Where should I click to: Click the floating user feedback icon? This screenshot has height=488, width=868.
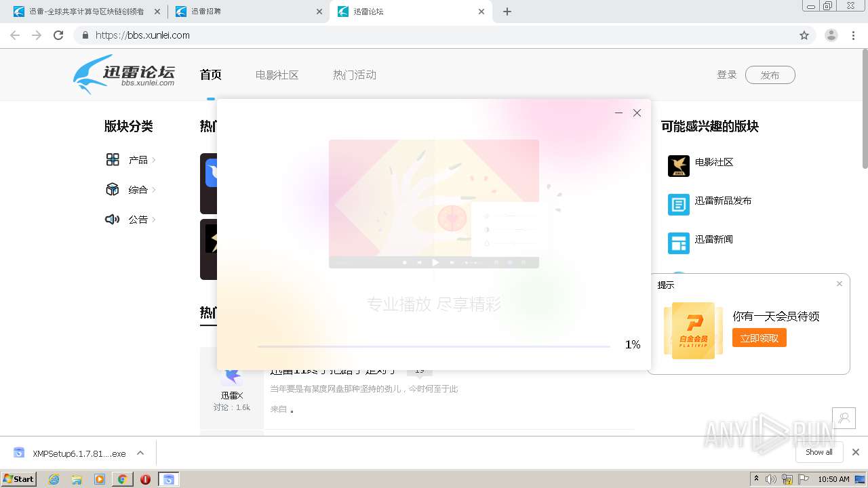[x=844, y=418]
